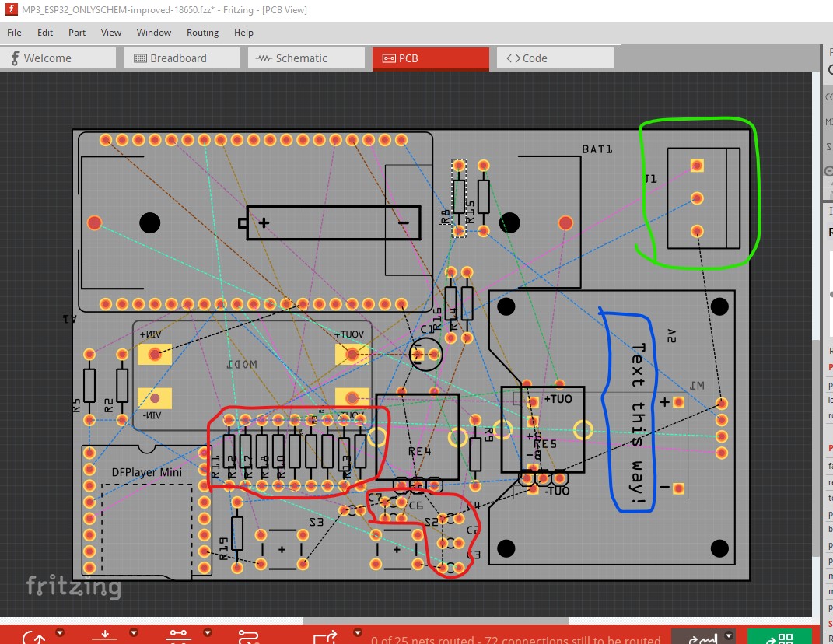Image resolution: width=833 pixels, height=644 pixels.
Task: Click the vertical scrollbar of the canvas
Action: coord(817,446)
